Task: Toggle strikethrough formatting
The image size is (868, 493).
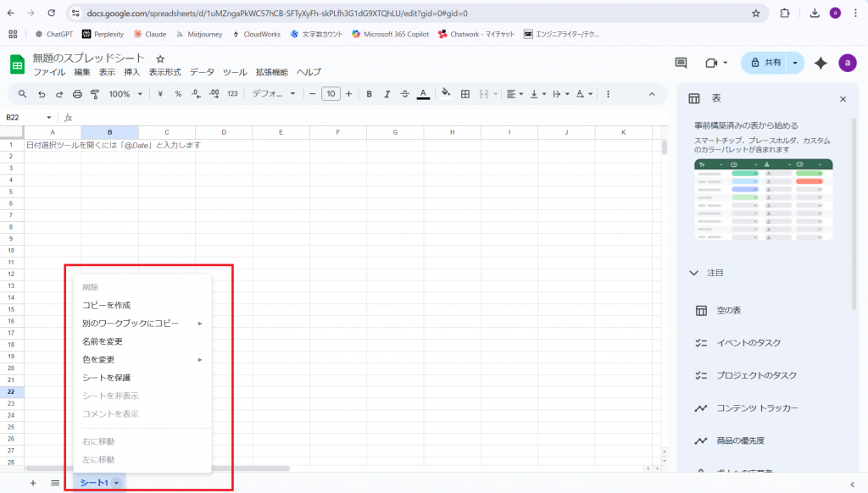Action: click(x=404, y=94)
